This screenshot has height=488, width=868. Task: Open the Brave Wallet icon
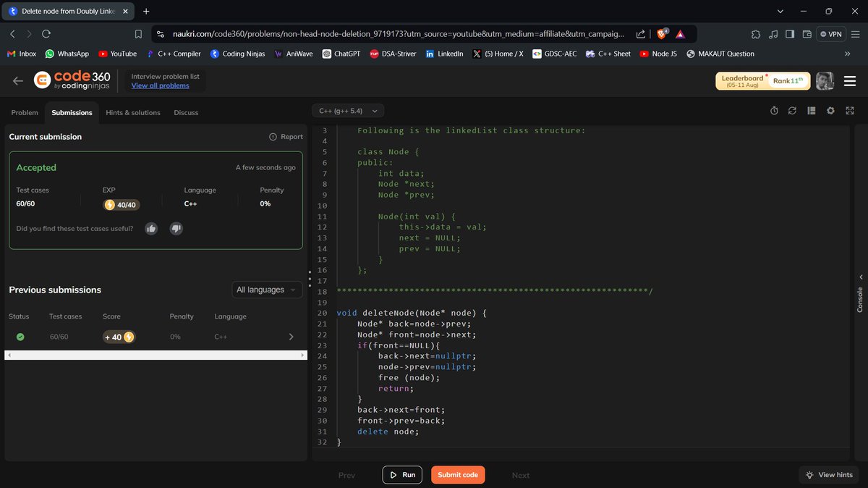point(807,34)
